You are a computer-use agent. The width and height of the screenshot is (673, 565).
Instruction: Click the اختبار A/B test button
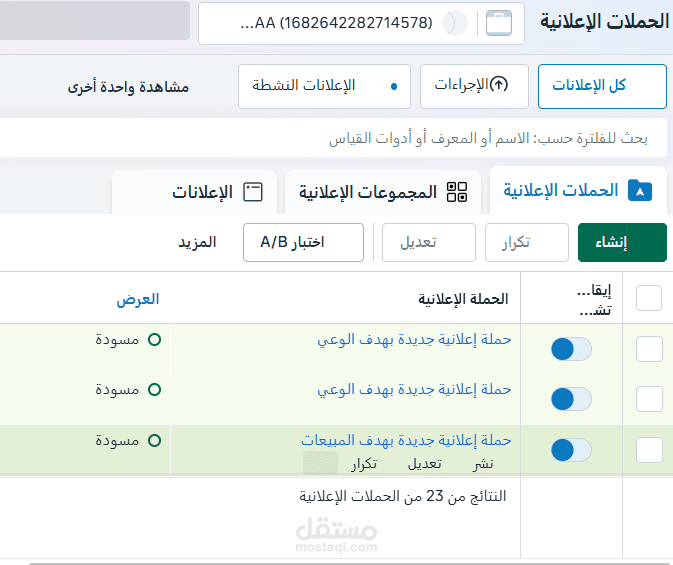tap(303, 242)
